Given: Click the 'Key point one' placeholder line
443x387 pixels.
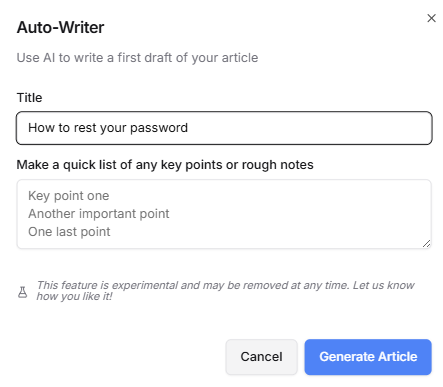Looking at the screenshot, I should coord(69,196).
